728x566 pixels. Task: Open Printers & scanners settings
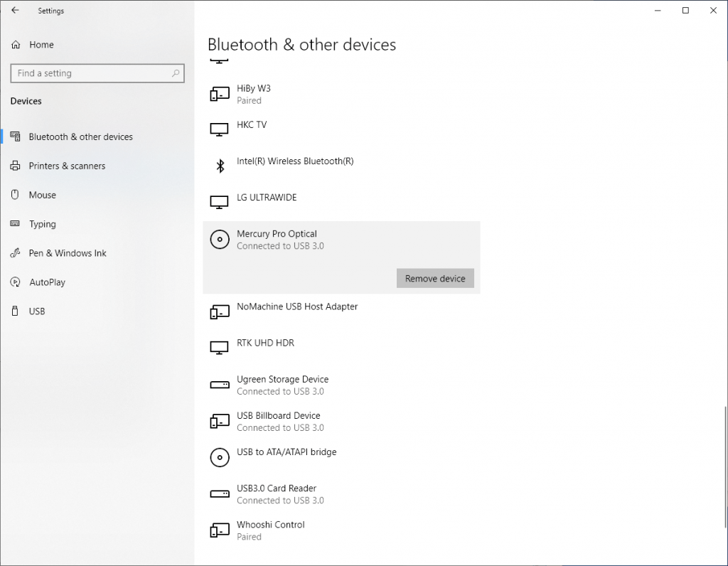coord(97,166)
